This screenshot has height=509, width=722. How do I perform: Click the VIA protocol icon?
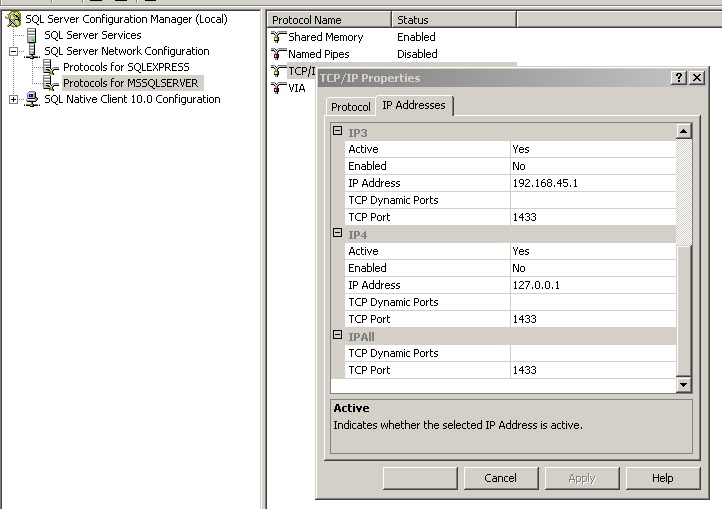[279, 88]
